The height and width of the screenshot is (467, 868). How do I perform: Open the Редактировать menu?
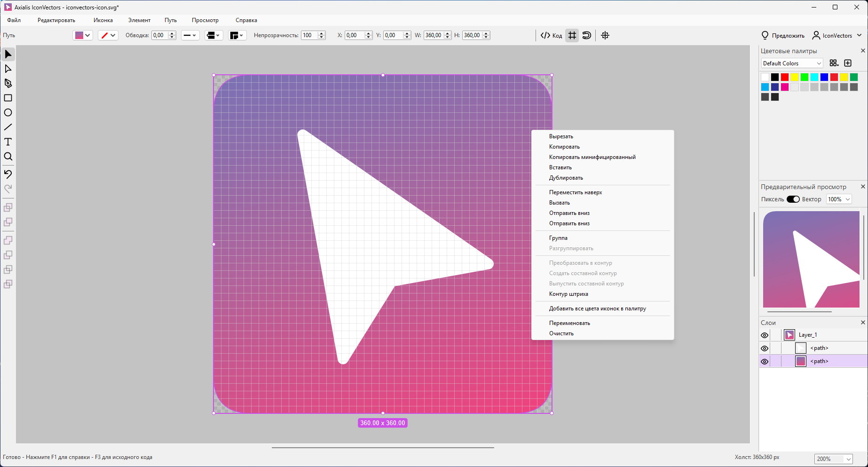pos(56,20)
